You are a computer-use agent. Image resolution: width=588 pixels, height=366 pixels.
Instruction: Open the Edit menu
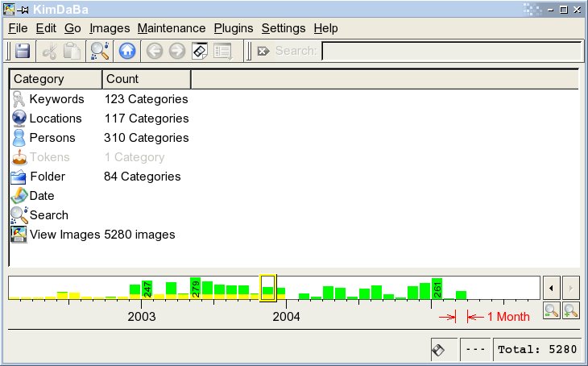point(46,28)
